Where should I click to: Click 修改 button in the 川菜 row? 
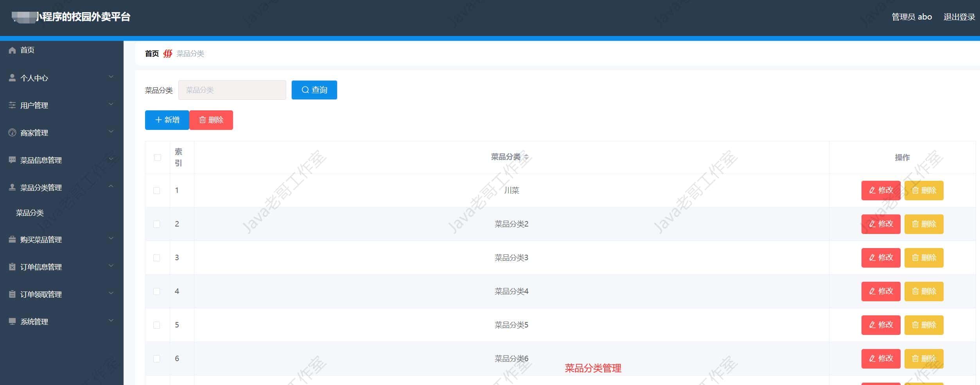[x=881, y=191]
